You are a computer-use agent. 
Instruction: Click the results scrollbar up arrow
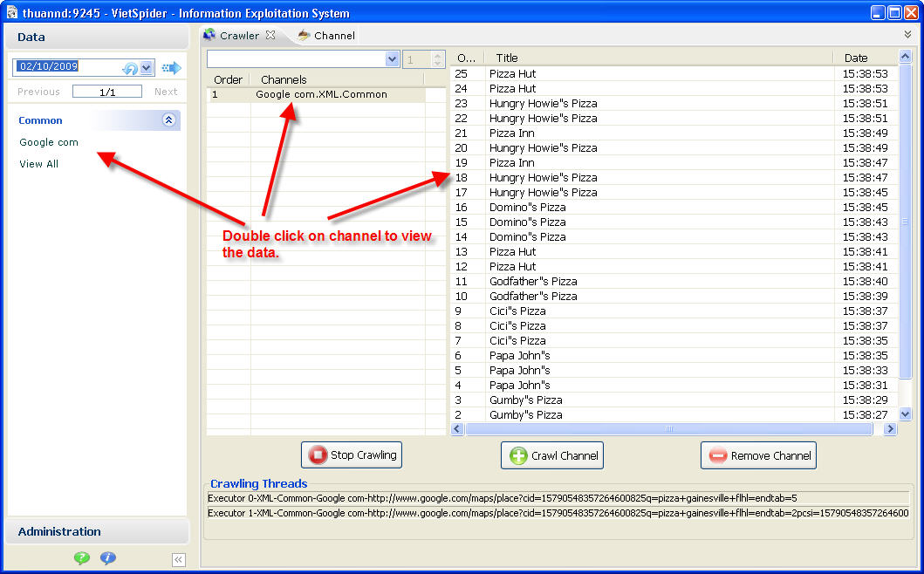[906, 57]
